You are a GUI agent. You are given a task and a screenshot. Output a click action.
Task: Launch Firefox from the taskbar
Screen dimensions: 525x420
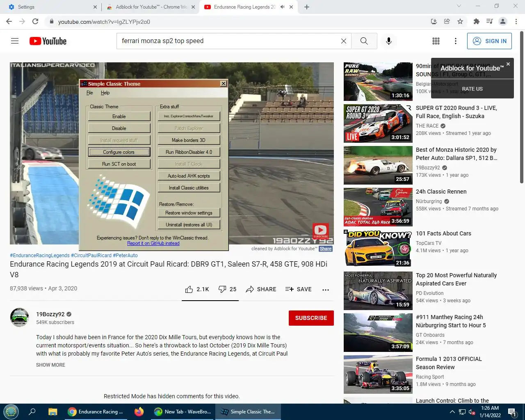pos(139,412)
